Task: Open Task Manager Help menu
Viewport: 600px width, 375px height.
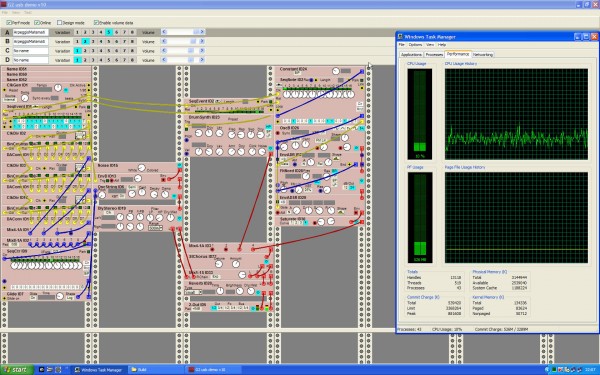Action: click(442, 45)
